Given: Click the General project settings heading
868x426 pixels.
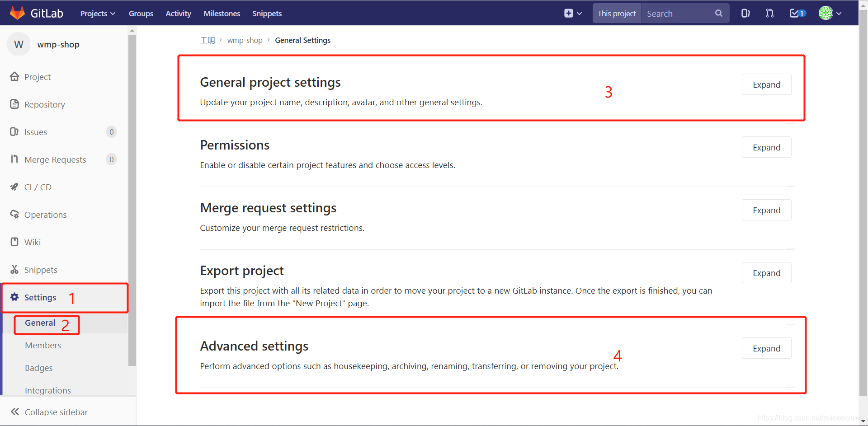Looking at the screenshot, I should (270, 82).
